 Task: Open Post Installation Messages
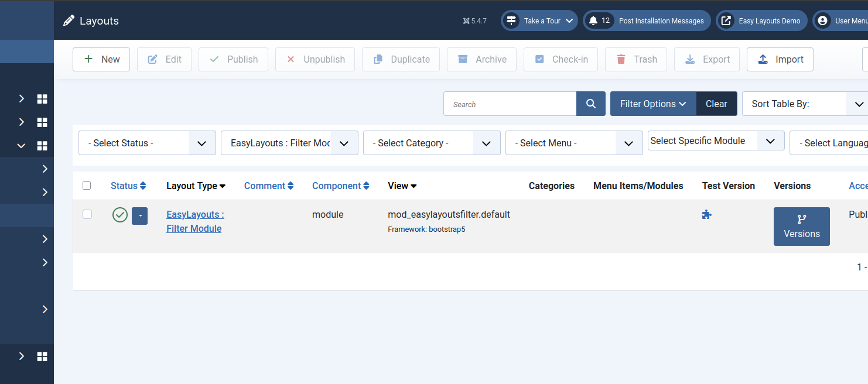pos(647,20)
